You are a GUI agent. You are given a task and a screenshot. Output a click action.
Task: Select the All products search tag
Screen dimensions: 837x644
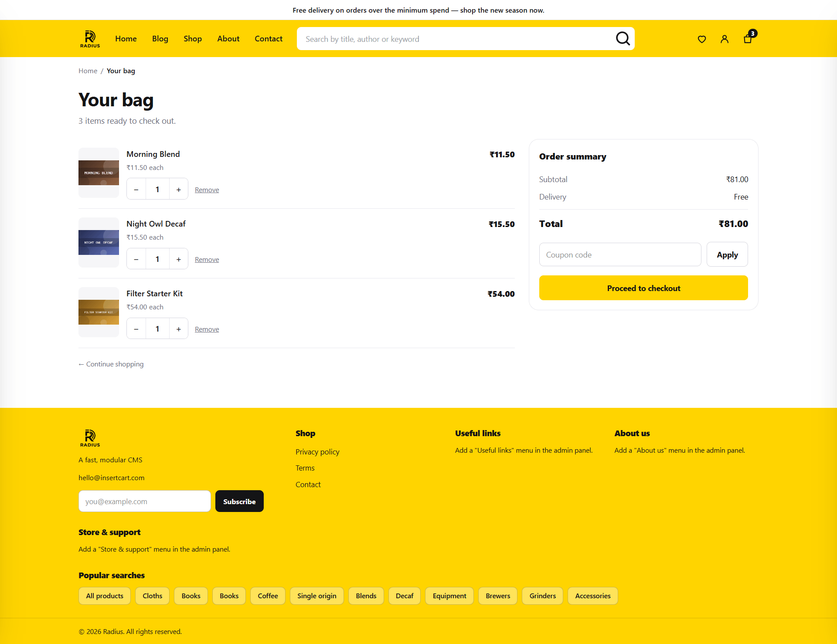pos(105,596)
